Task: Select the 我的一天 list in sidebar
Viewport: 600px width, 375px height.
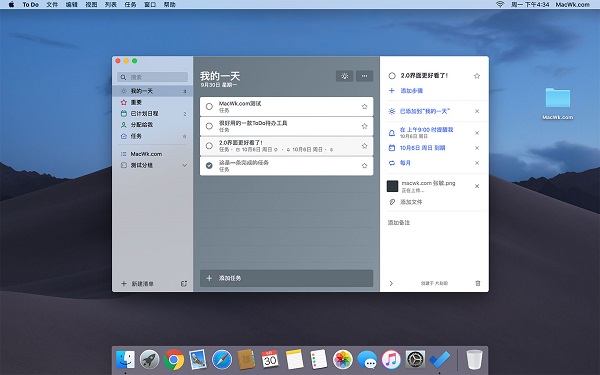Action: click(152, 91)
